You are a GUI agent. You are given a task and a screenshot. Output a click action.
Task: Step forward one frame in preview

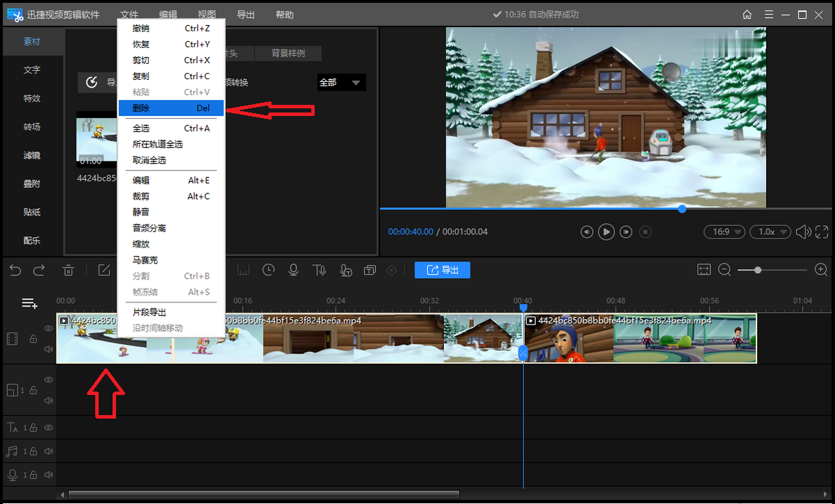pyautogui.click(x=626, y=231)
